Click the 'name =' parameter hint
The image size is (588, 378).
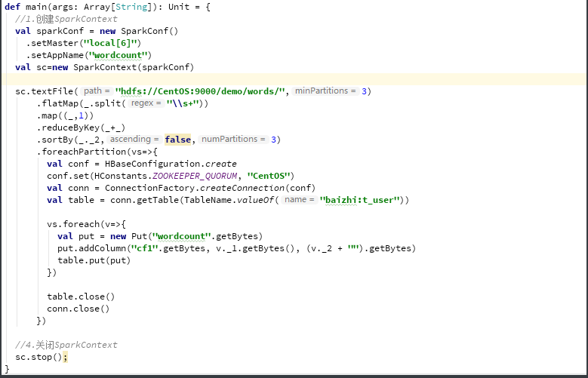(299, 199)
